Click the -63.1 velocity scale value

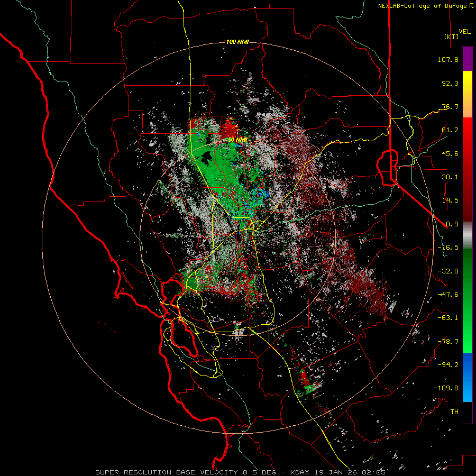448,318
